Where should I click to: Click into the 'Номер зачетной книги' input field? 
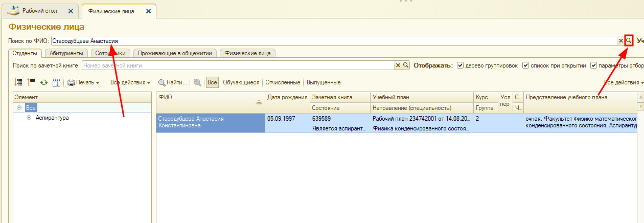(238, 65)
